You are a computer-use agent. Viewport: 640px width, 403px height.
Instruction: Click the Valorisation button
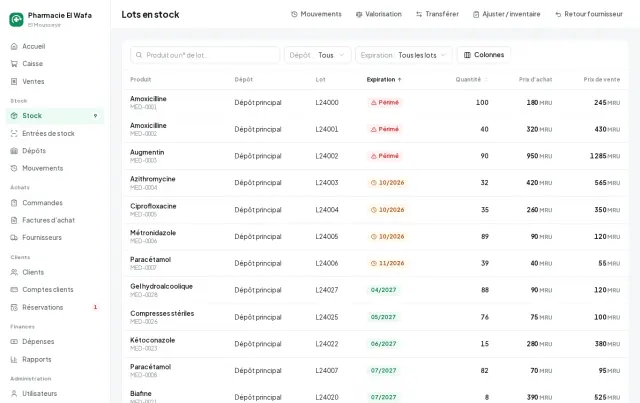(x=379, y=14)
